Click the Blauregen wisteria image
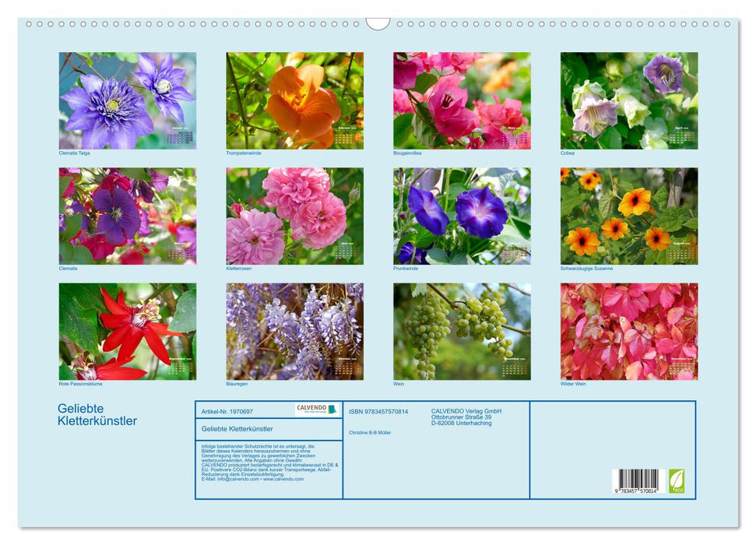The height and width of the screenshot is (545, 756). [294, 331]
